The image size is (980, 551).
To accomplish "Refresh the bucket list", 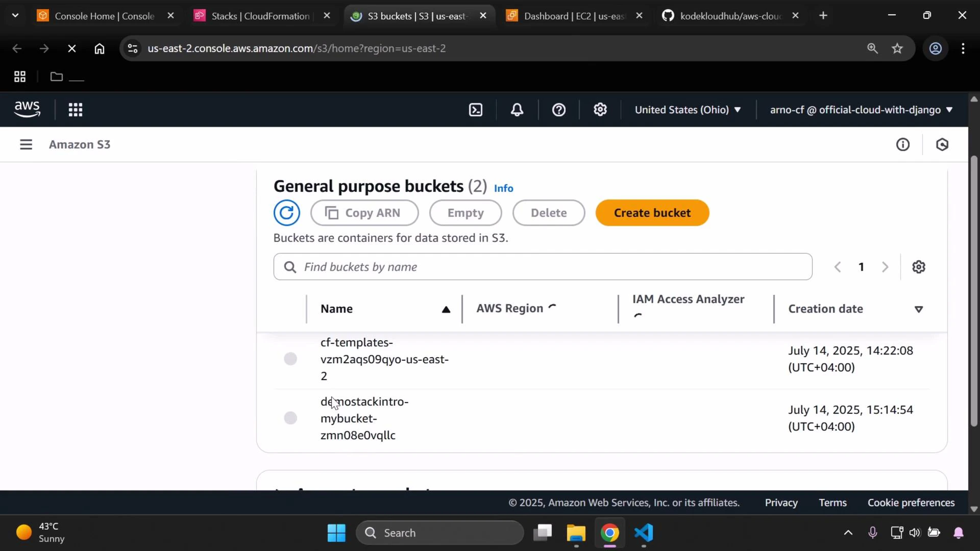I will point(287,213).
